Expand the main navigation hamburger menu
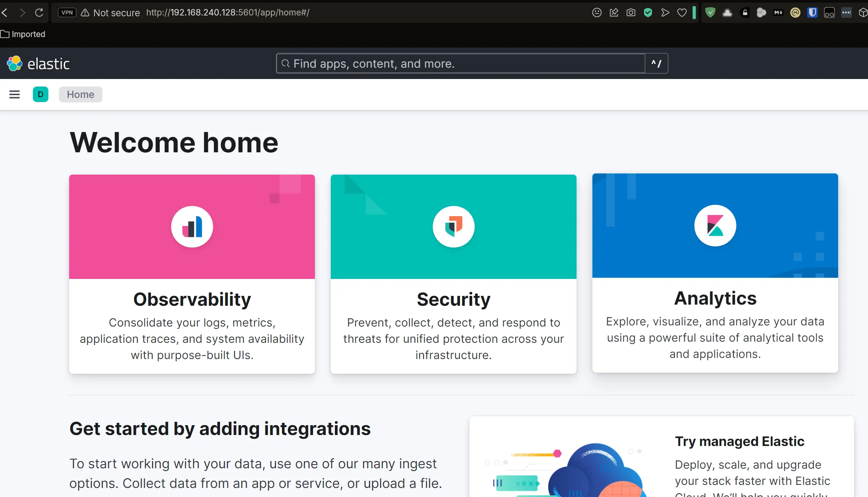868x497 pixels. [x=14, y=94]
